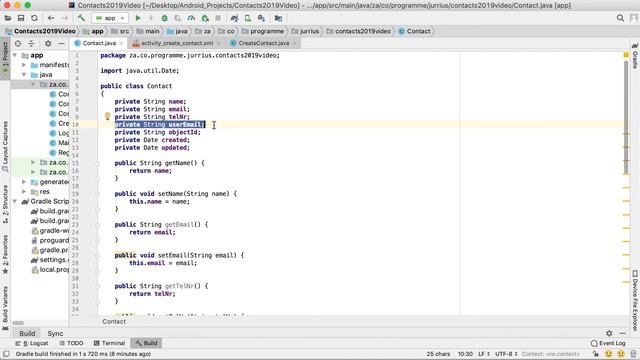Screen dimensions: 640x360
Task: Click Sync Project with Gradle Files icon
Action: [234, 18]
